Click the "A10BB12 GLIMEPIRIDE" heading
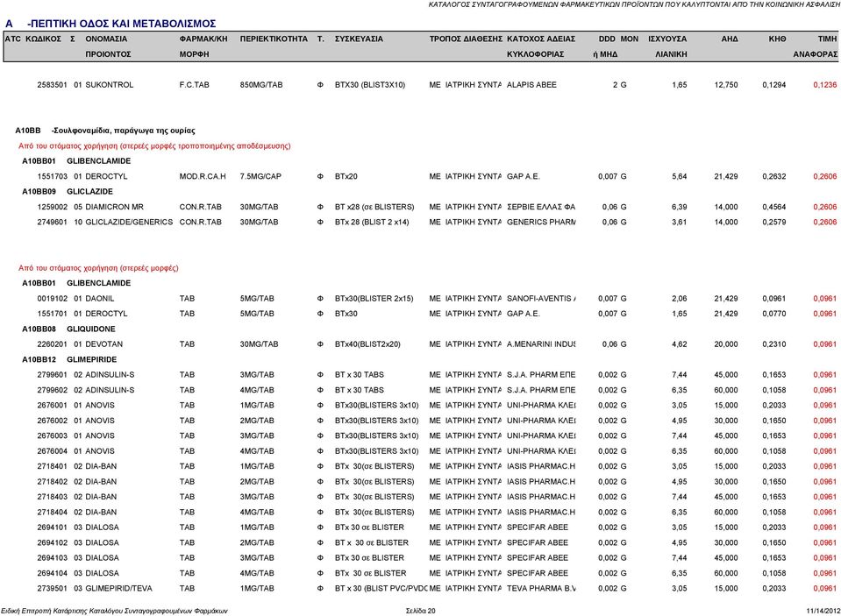Screen dimensions: 841x616 point(69,360)
